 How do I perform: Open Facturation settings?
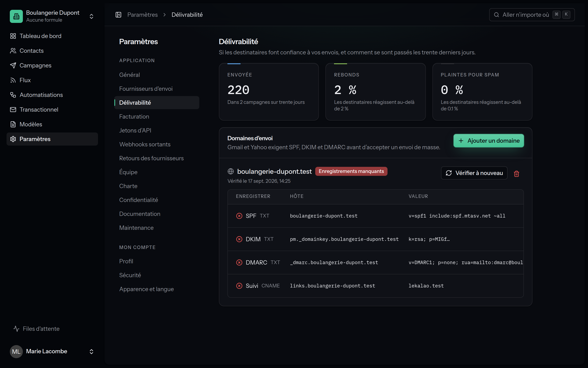coord(157,117)
